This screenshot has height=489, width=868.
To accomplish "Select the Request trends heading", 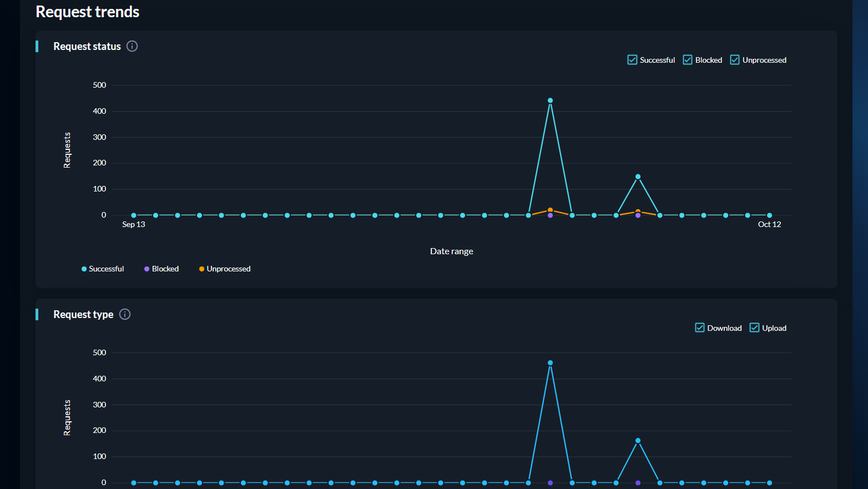I will coord(87,12).
